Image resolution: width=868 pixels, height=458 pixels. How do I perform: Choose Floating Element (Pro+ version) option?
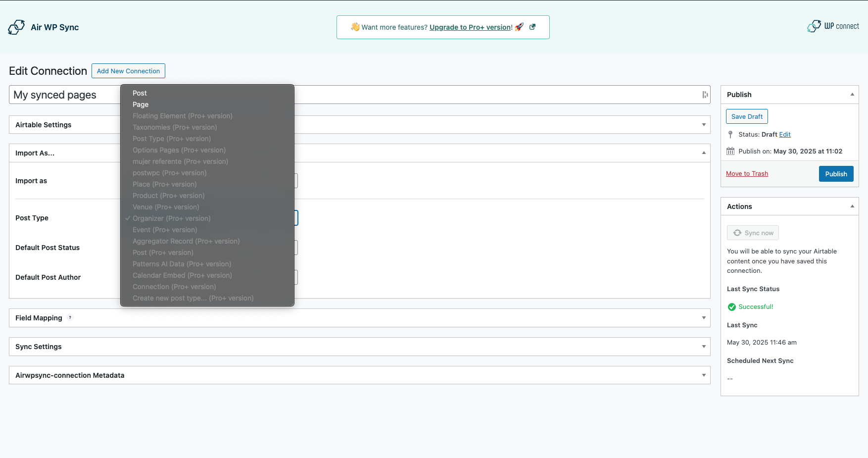click(x=207, y=116)
